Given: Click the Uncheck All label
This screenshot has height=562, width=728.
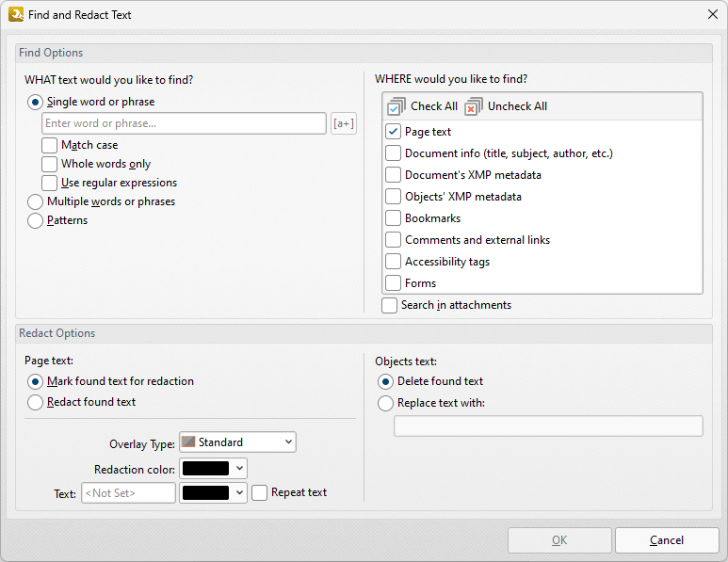Looking at the screenshot, I should click(517, 106).
